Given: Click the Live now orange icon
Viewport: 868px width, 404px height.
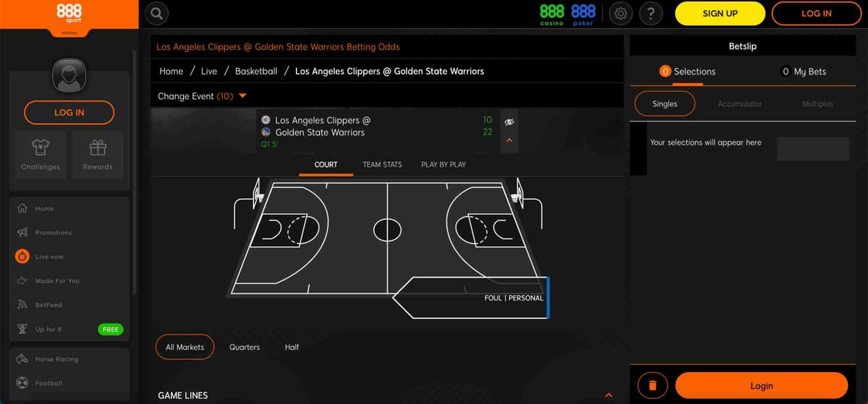Looking at the screenshot, I should 22,257.
